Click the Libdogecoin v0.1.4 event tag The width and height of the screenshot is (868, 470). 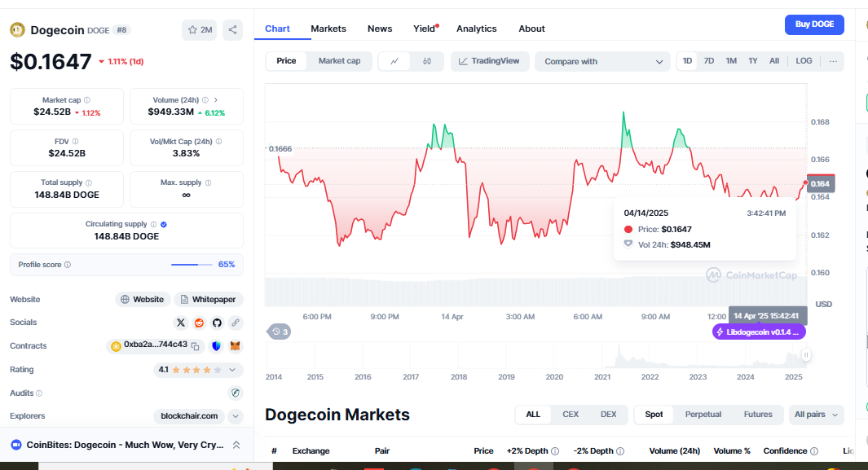pyautogui.click(x=759, y=332)
